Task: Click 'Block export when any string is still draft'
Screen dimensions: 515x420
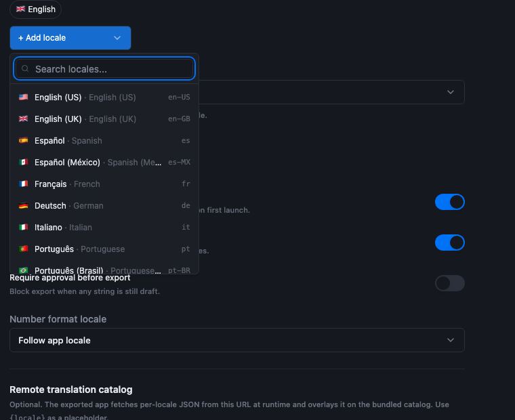Action: coord(85,291)
